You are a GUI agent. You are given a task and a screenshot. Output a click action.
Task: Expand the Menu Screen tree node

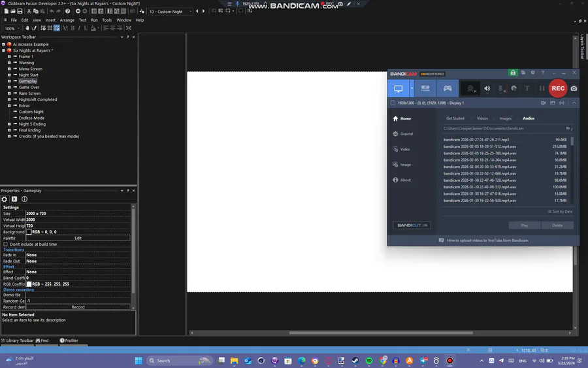click(x=9, y=69)
